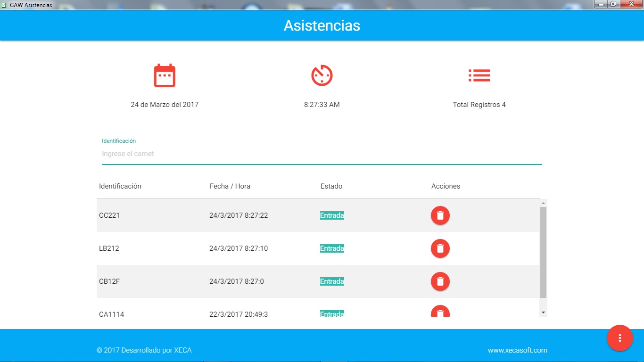
Task: Click the red calendar date icon
Action: (x=165, y=75)
